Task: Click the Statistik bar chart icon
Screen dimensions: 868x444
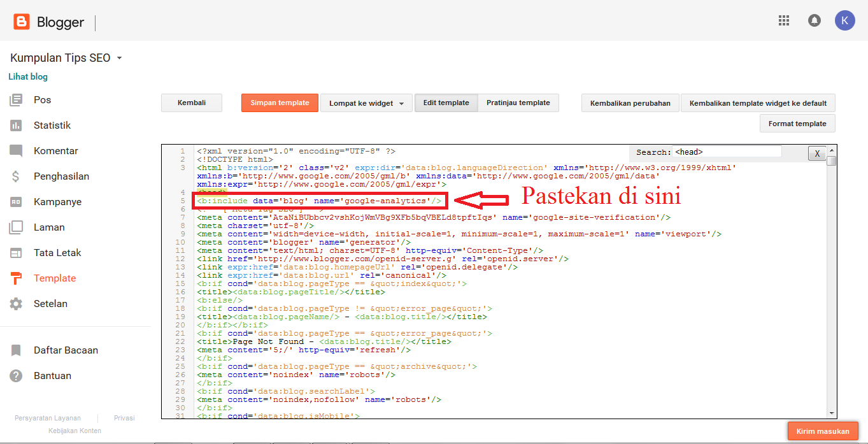Action: [16, 125]
